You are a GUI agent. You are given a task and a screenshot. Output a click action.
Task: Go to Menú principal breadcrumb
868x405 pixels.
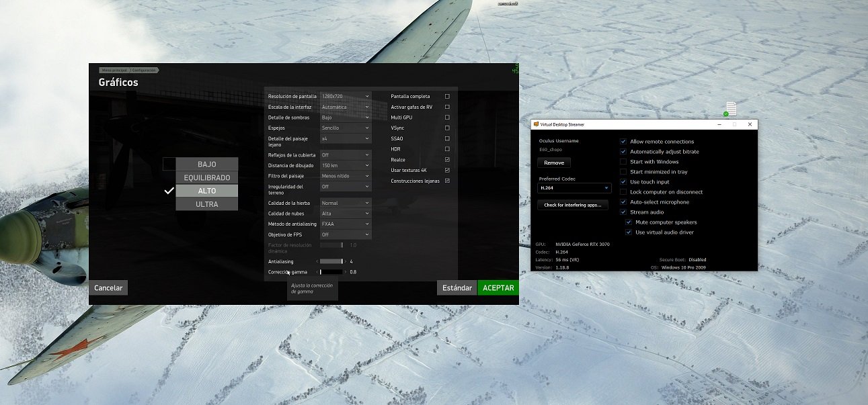[x=114, y=70]
